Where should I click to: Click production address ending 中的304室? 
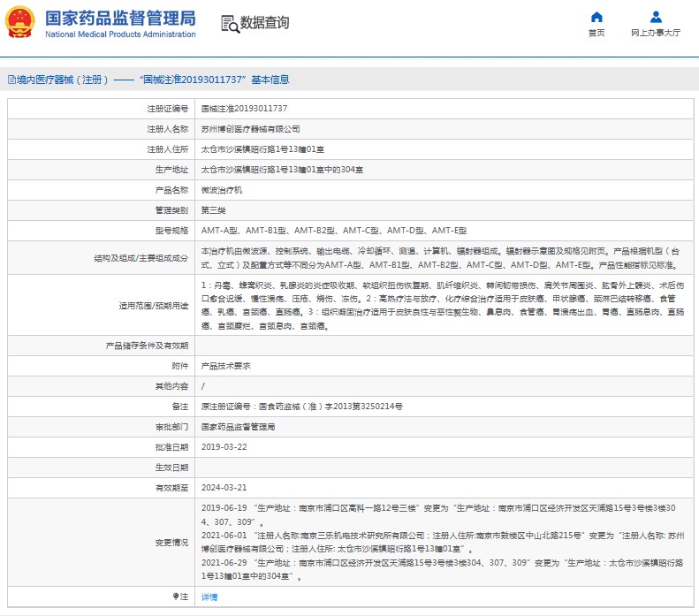coord(282,170)
